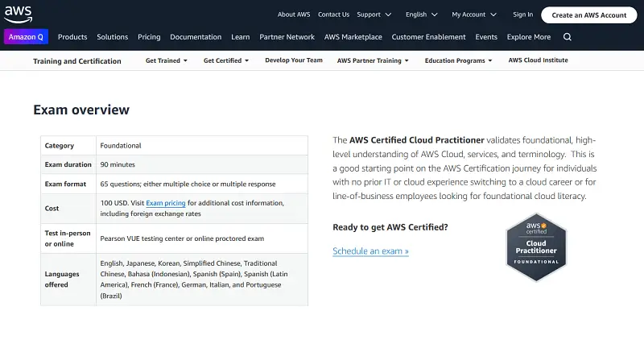Image resolution: width=644 pixels, height=344 pixels.
Task: Open the Products menu
Action: pyautogui.click(x=72, y=37)
